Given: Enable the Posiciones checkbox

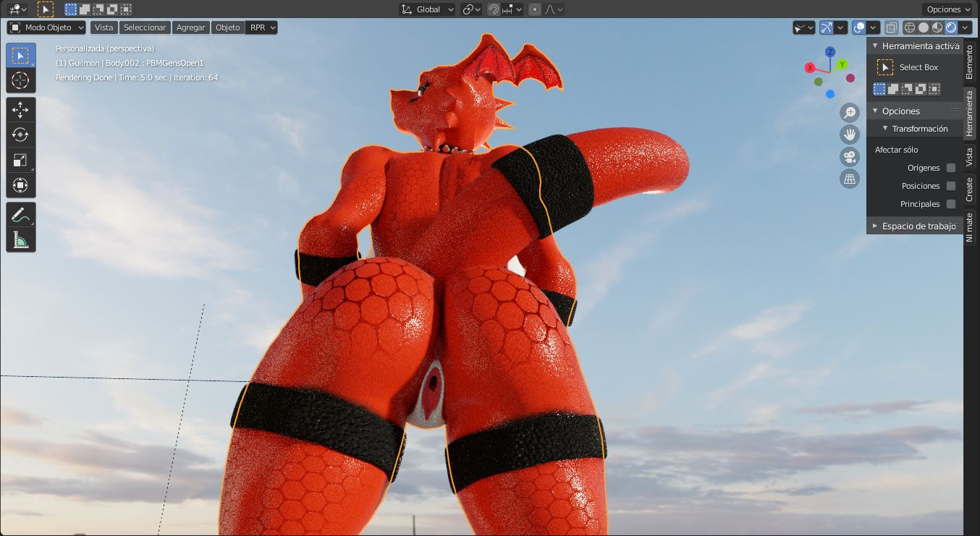Looking at the screenshot, I should pyautogui.click(x=951, y=186).
